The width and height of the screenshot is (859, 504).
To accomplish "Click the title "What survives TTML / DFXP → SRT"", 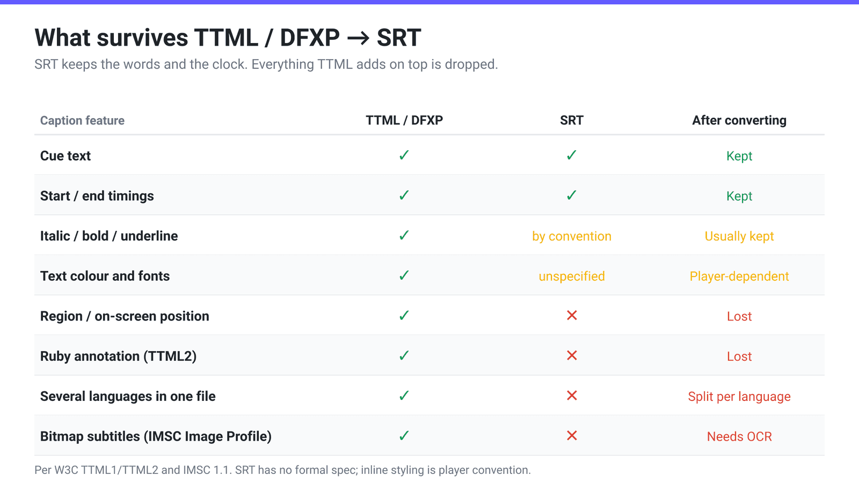I will pyautogui.click(x=228, y=38).
